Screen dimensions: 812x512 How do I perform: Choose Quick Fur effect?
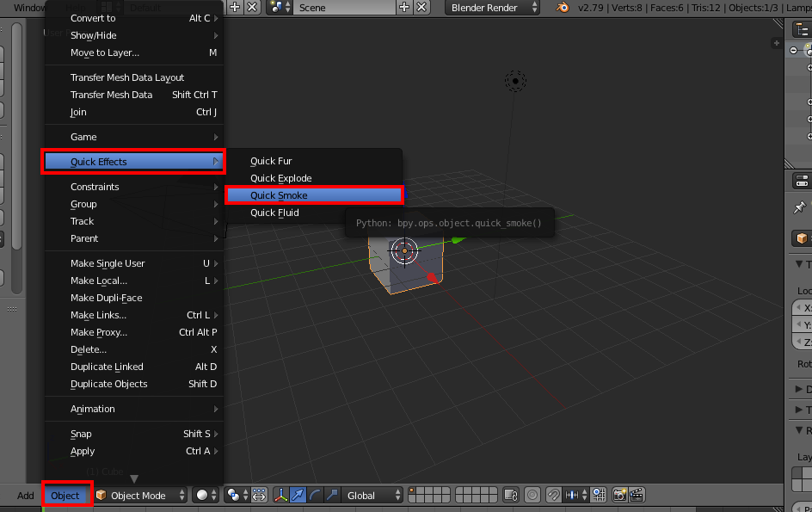[x=314, y=161]
